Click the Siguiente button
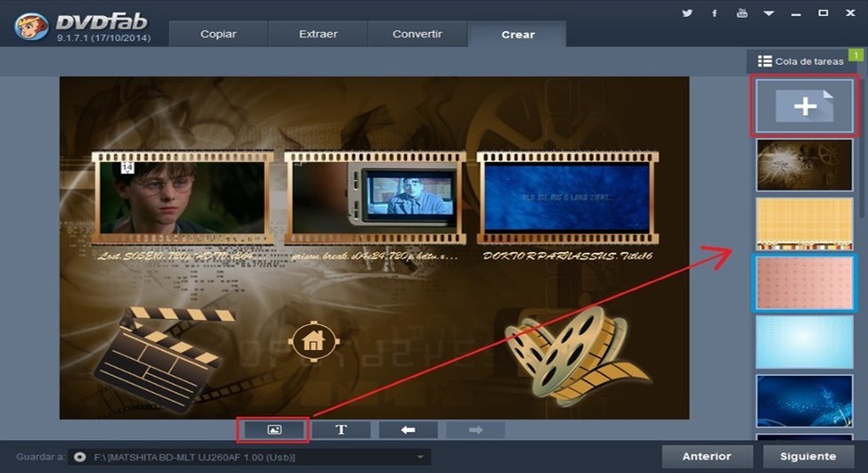This screenshot has width=868, height=473. pos(808,456)
